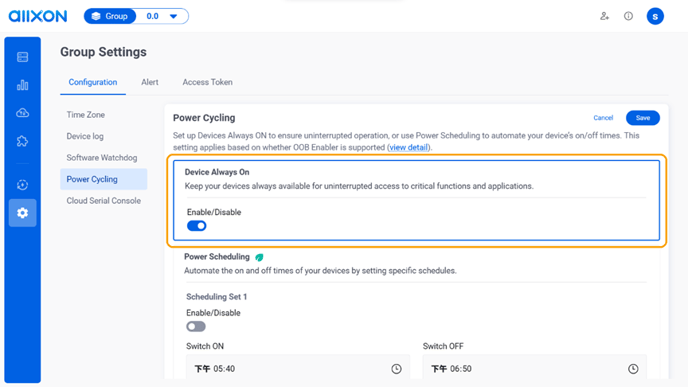Select the gear settings sidebar icon
Viewport: 688px width, 387px height.
pyautogui.click(x=22, y=213)
